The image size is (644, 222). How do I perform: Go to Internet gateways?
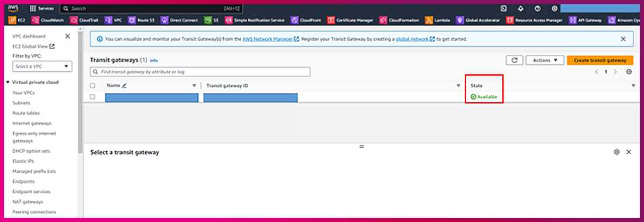(32, 123)
